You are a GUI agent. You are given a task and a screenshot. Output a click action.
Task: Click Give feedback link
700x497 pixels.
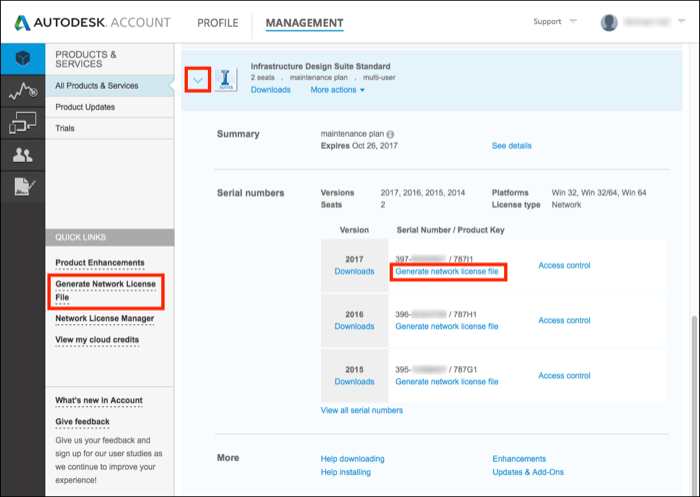82,422
